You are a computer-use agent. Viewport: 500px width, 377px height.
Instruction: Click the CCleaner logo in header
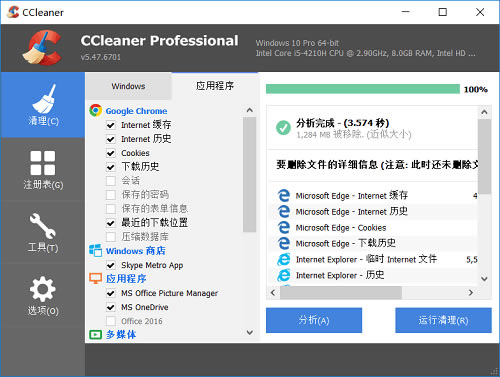pos(42,47)
